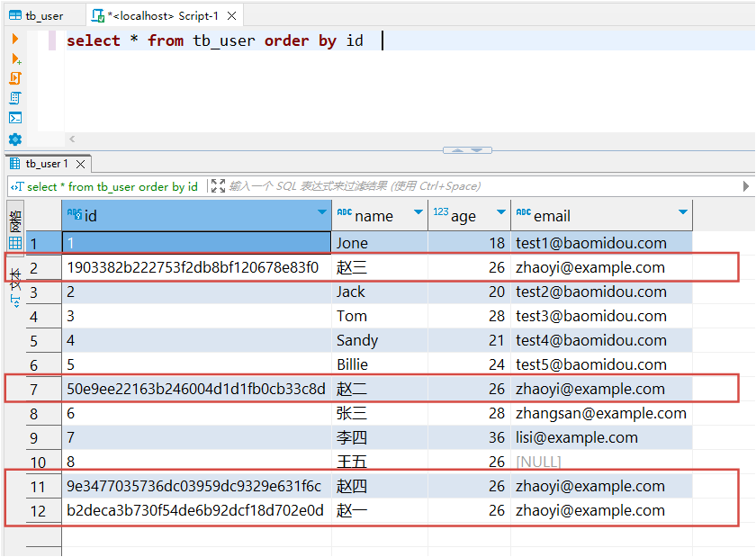Select the cell containing name Jone
Screen dimensions: 756x557
[380, 243]
